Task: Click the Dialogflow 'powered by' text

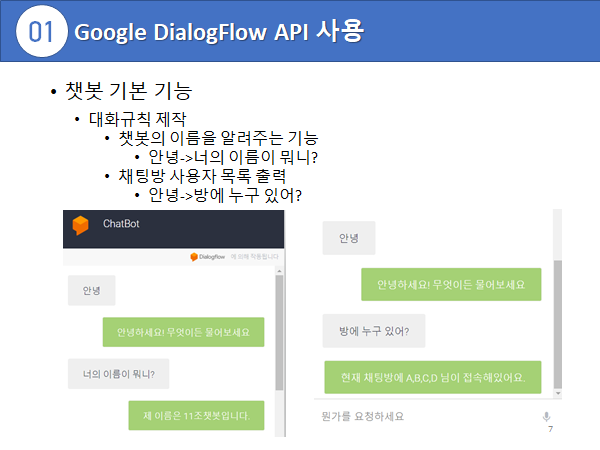Action: coord(254,257)
